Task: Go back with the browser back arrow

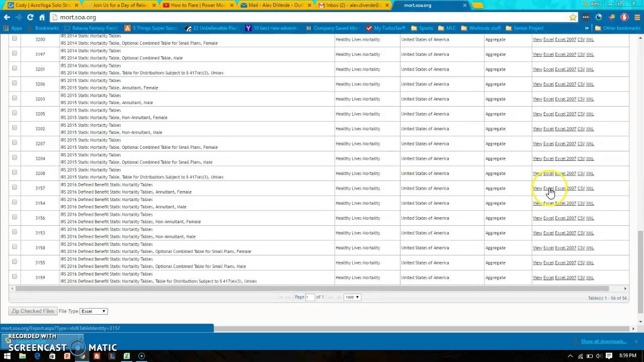Action: pos(7,17)
